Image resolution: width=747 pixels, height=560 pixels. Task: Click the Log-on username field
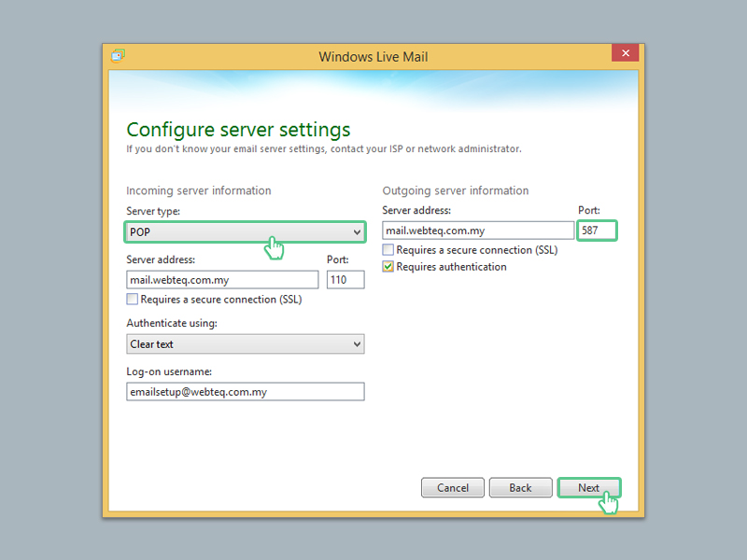(245, 391)
